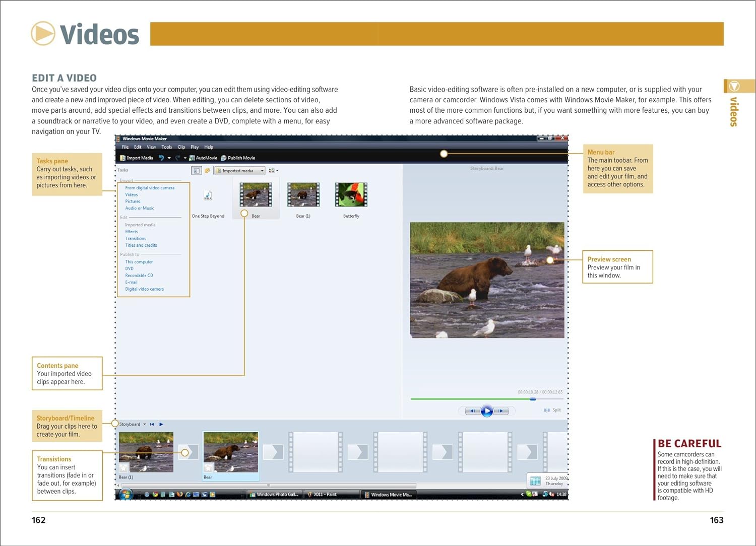Show hidden system tray icons arrow
Image resolution: width=756 pixels, height=546 pixels.
[x=522, y=495]
